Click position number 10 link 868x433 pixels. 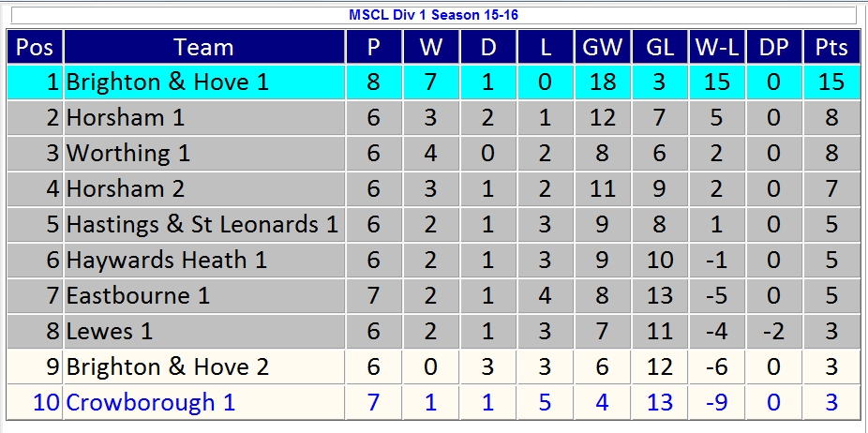(46, 402)
